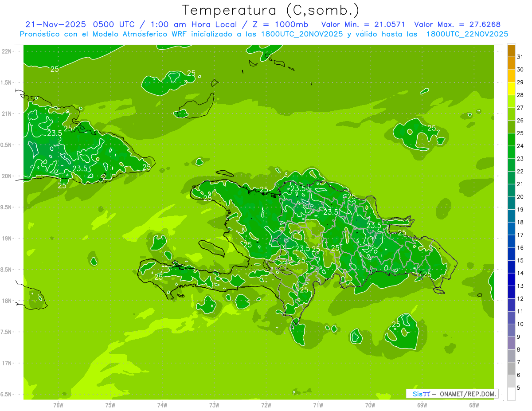Select the 1800UTC_22NOV2025 valid-until timestamp
Image resolution: width=532 pixels, height=411 pixels.
[x=467, y=34]
